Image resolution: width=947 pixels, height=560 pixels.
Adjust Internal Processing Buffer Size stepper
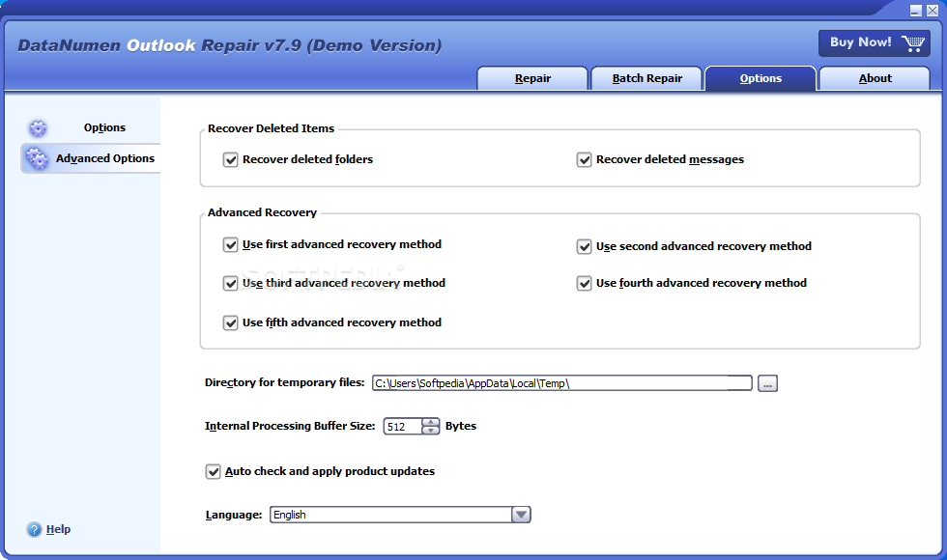click(430, 426)
